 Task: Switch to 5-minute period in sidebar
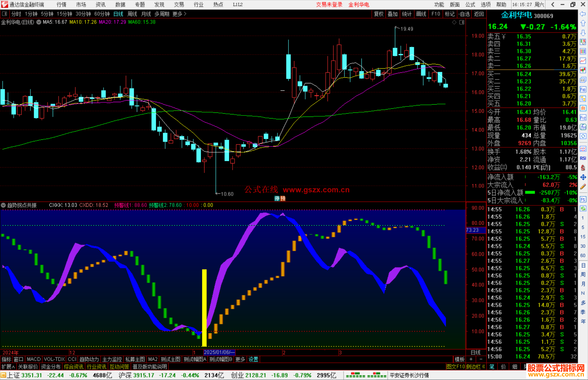click(583, 227)
